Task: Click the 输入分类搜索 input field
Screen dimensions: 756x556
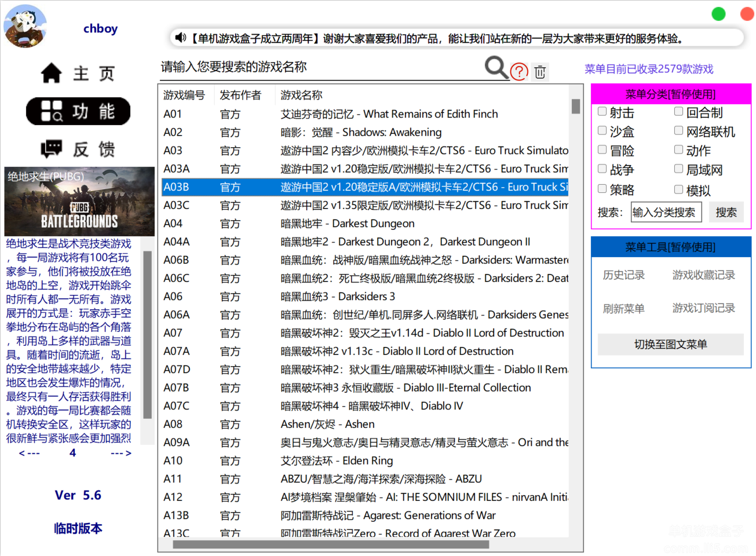Action: click(x=666, y=212)
